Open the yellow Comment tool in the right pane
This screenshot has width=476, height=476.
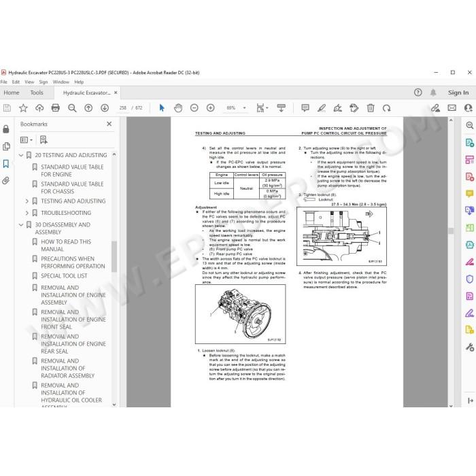click(470, 193)
